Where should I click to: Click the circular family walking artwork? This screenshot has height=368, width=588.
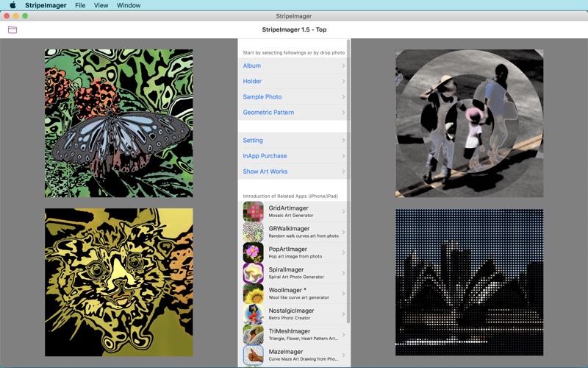pos(469,123)
